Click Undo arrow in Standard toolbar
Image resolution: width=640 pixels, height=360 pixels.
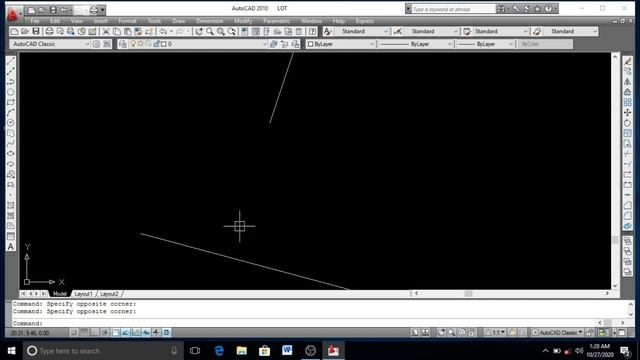(x=163, y=31)
